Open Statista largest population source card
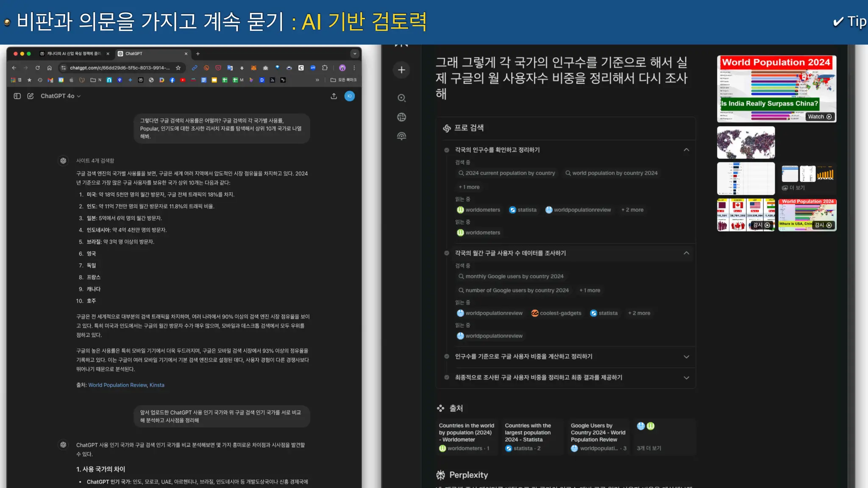The height and width of the screenshot is (488, 868). click(x=533, y=437)
